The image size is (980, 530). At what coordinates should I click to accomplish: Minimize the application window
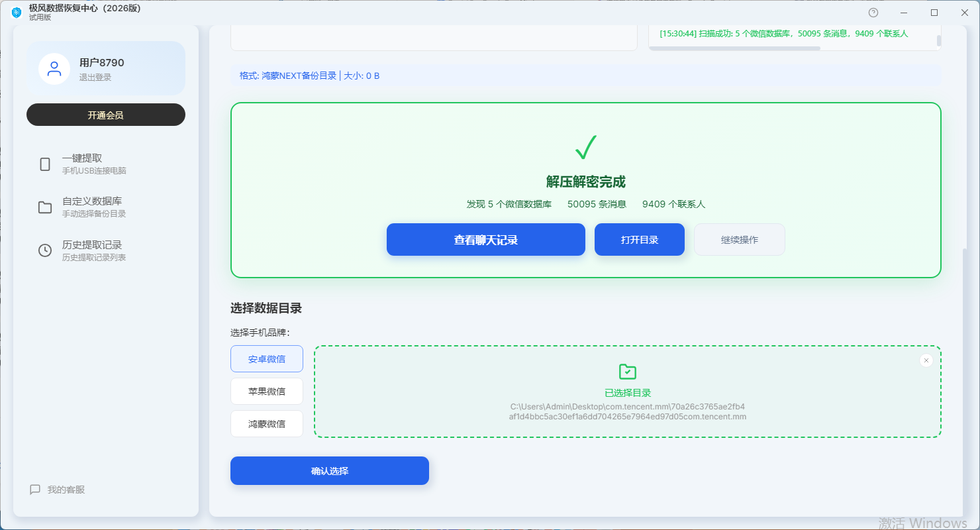pos(904,13)
